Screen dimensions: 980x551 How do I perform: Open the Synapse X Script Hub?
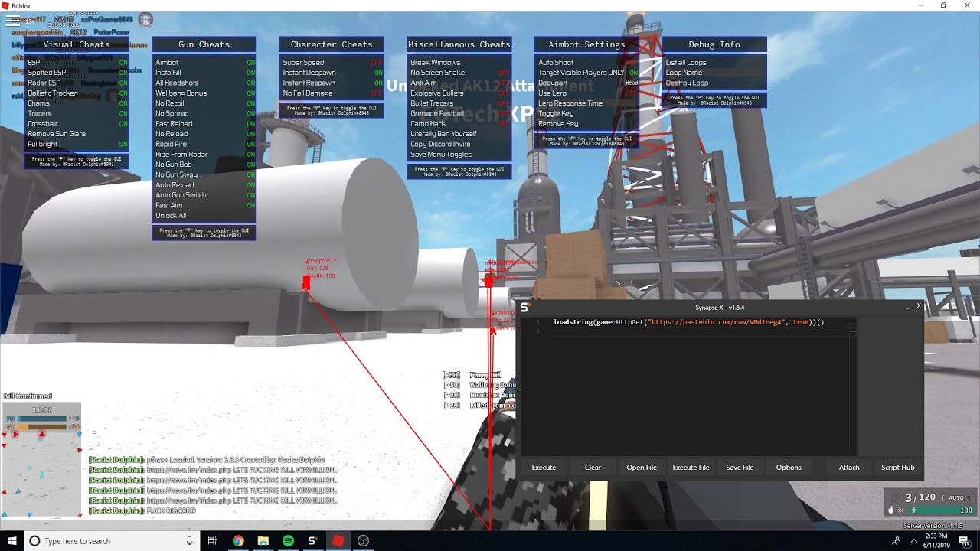coord(898,468)
